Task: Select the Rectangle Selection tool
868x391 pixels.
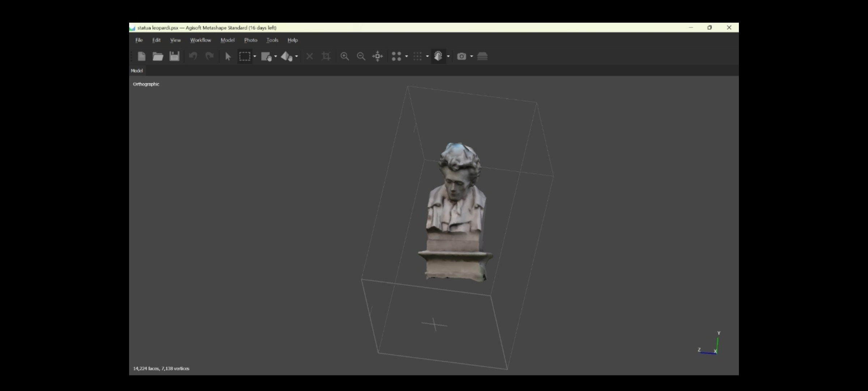Action: (x=245, y=56)
